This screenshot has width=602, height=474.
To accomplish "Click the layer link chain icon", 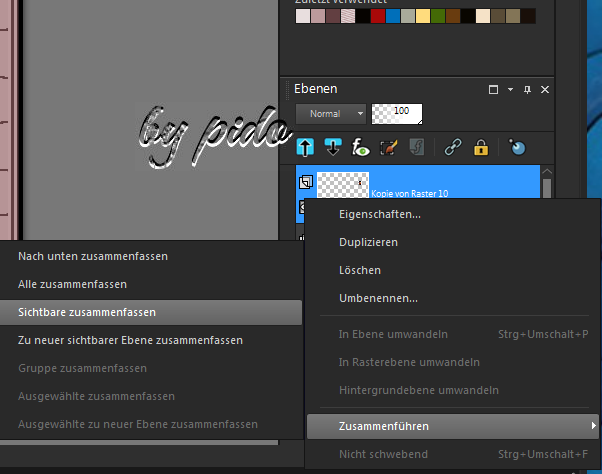I will pyautogui.click(x=452, y=148).
